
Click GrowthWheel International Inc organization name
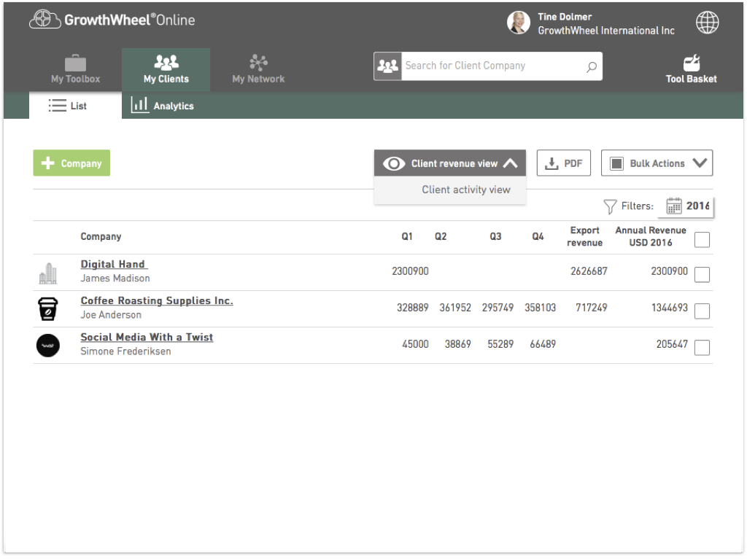(606, 31)
